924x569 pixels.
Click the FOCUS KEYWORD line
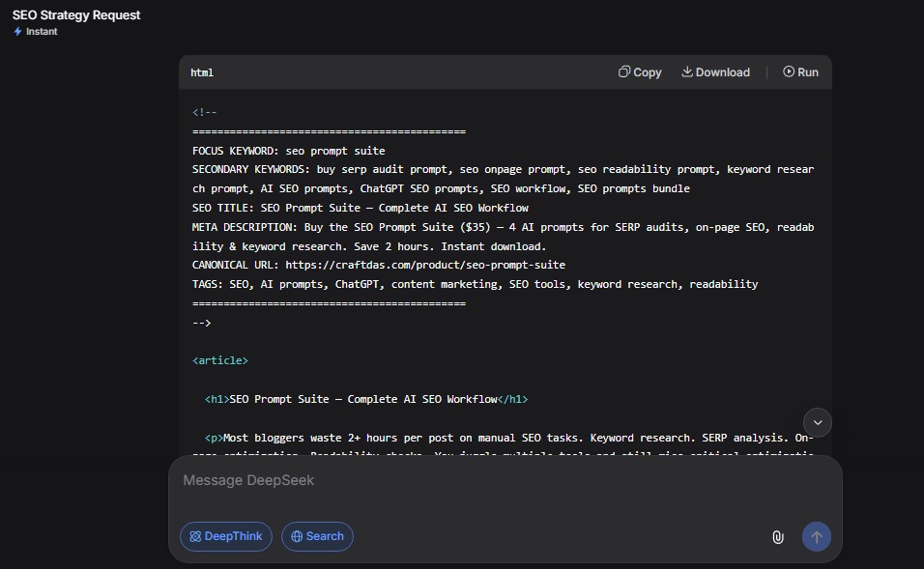[288, 151]
